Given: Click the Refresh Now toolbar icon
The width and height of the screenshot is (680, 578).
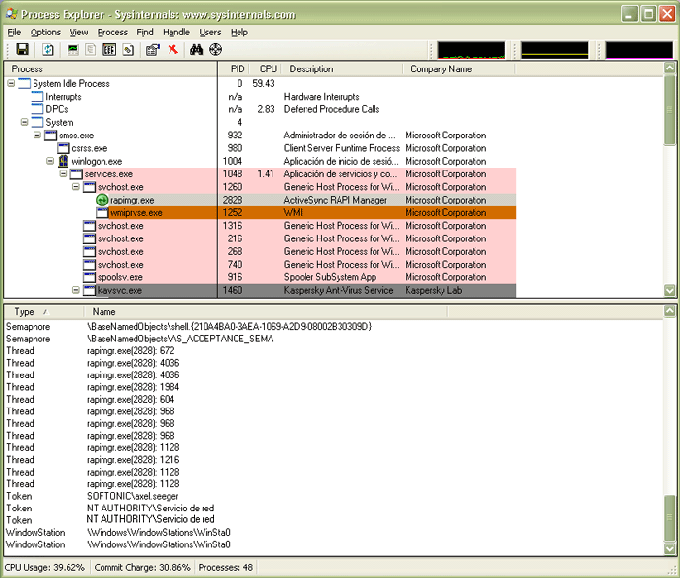Looking at the screenshot, I should 48,49.
